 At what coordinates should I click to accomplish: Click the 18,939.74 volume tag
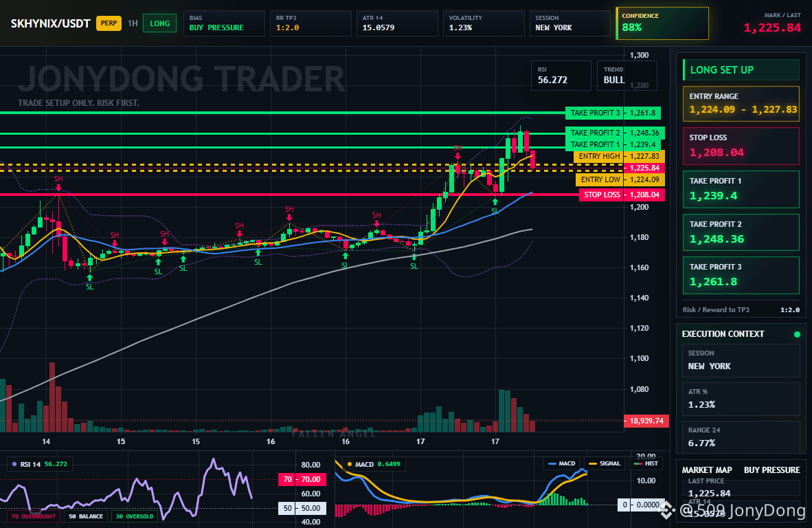[x=646, y=421]
